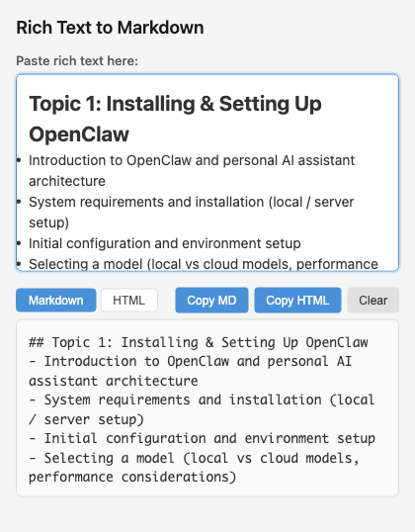The image size is (415, 532).
Task: Switch to the Markdown output tab
Action: pos(56,301)
